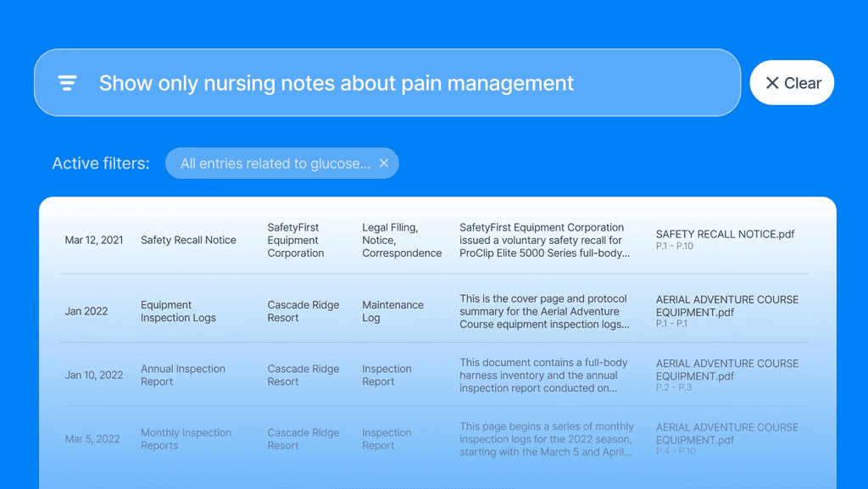
Task: Select the Monthly Inspection Reports entry
Action: 186,439
